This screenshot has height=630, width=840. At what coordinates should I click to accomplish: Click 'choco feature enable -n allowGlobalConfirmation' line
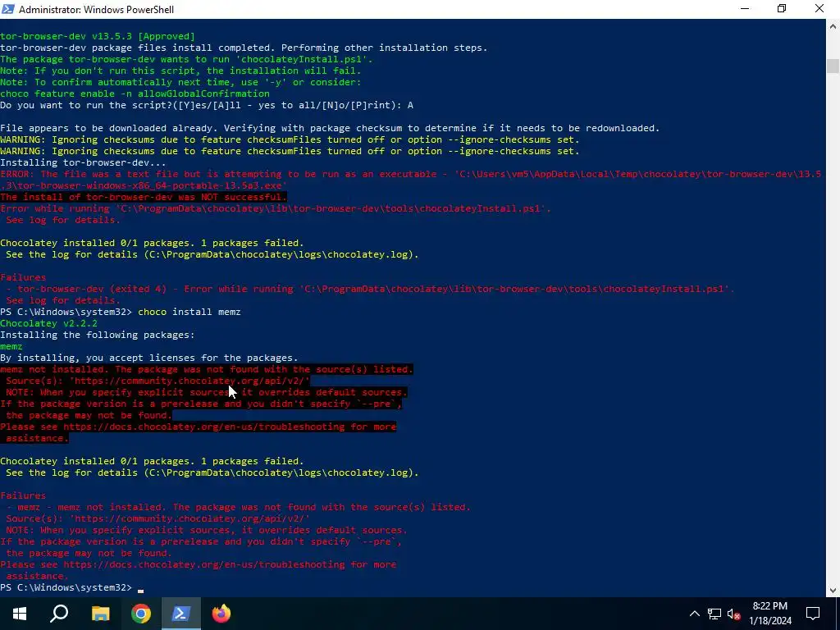pyautogui.click(x=135, y=94)
